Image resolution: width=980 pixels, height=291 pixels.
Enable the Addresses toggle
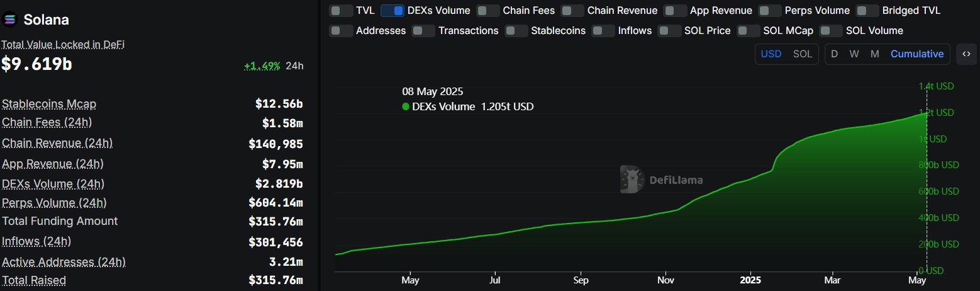click(342, 31)
